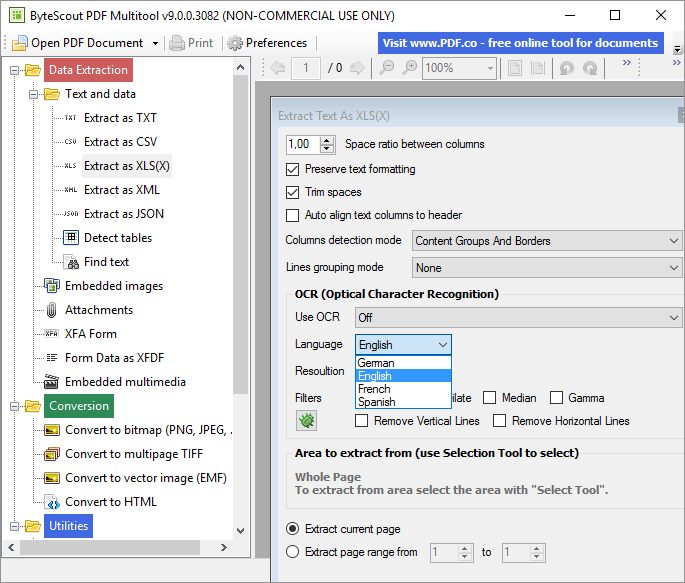Screen dimensions: 685x583
Task: Click the Embedded multimedia clapperboard icon
Action: pyautogui.click(x=52, y=382)
